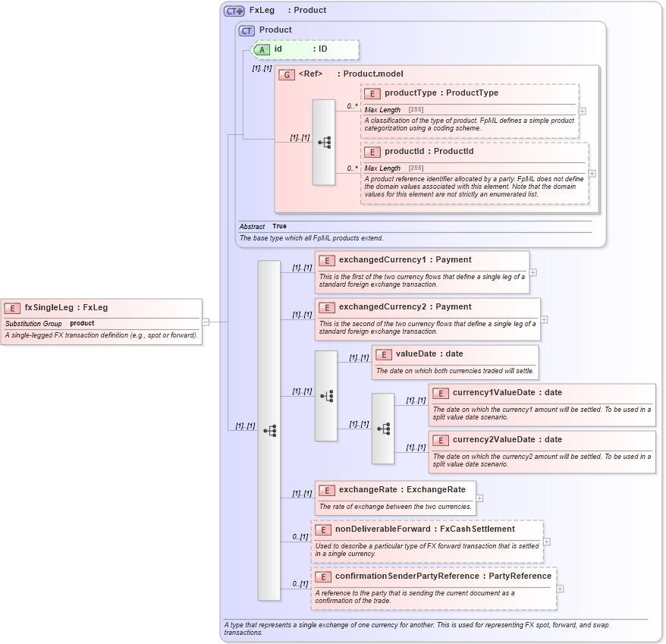The height and width of the screenshot is (644, 666).
Task: Click the E icon of productType
Action: pyautogui.click(x=372, y=94)
